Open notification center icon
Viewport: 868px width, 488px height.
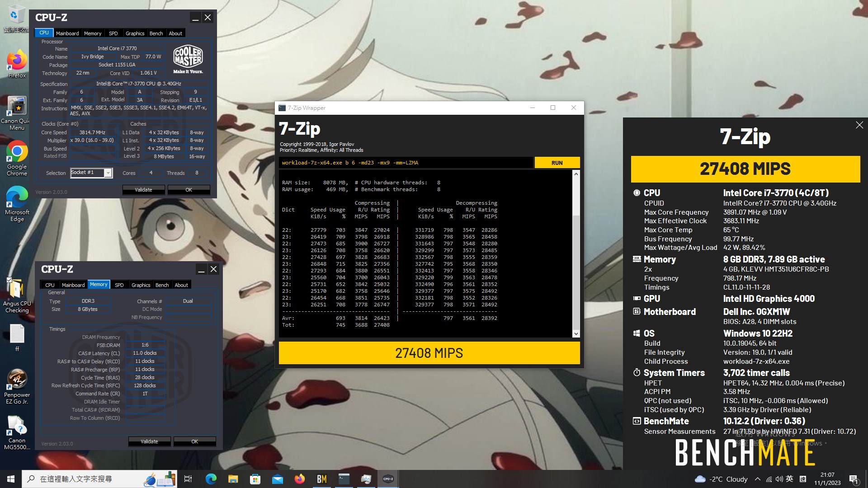coord(854,479)
